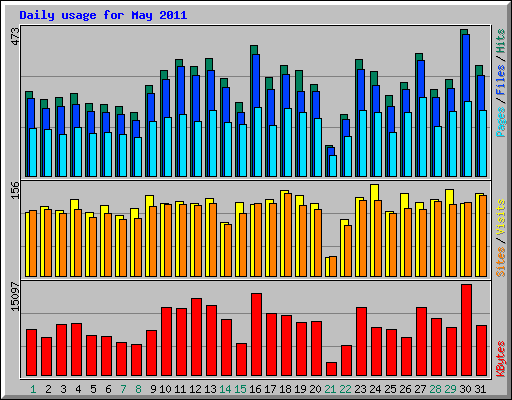Select the red KBytes bar for day 12
The width and height of the screenshot is (512, 400).
point(196,337)
